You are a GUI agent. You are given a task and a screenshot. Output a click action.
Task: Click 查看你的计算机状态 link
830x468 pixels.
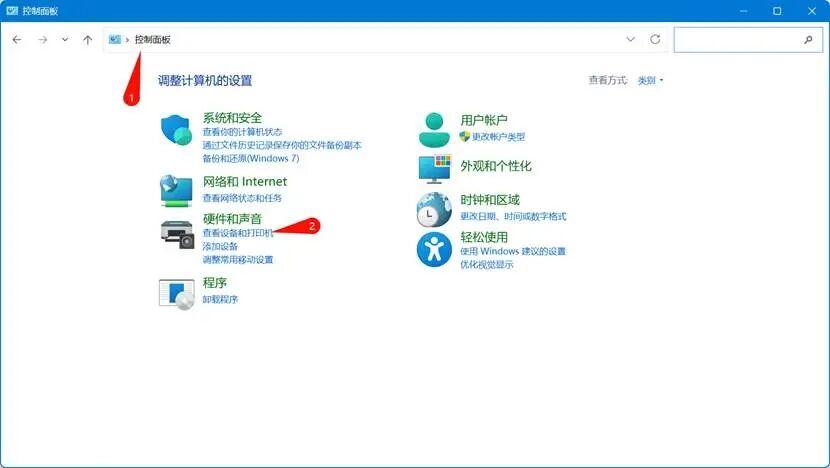(x=242, y=132)
